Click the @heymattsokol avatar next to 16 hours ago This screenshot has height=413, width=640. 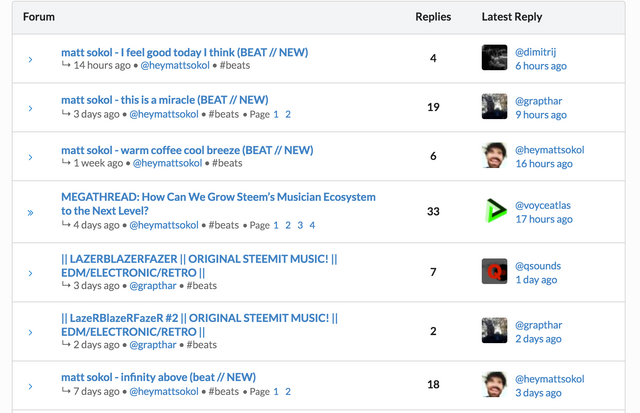[x=494, y=156]
